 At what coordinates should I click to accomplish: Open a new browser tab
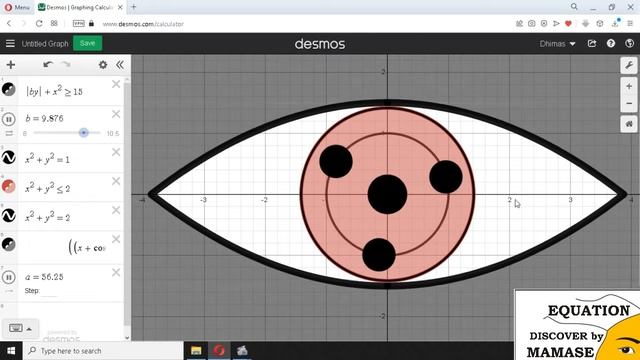(134, 7)
